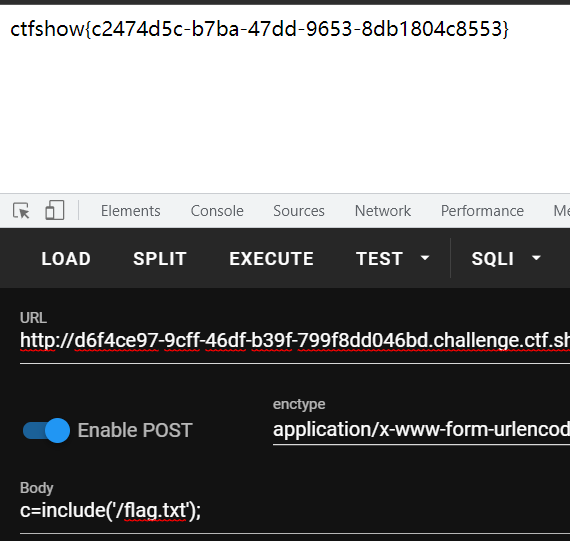
Task: Open the Network tab
Action: pos(382,211)
